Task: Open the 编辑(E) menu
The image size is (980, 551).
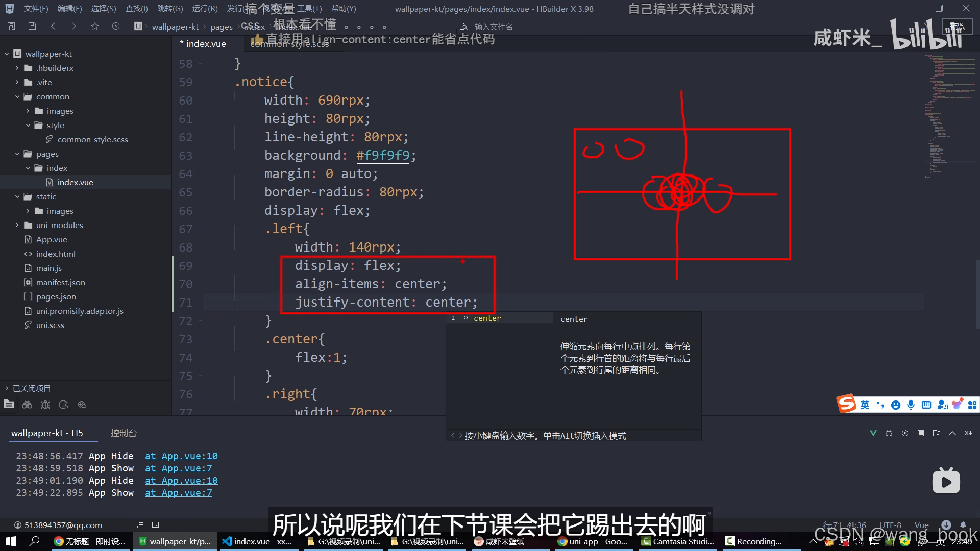Action: coord(69,9)
